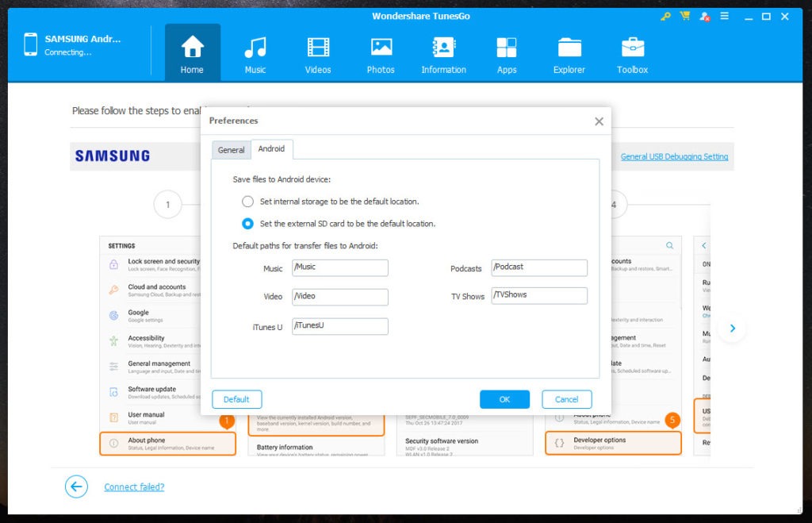This screenshot has width=812, height=523.
Task: Open the Information contacts section
Action: coord(444,55)
